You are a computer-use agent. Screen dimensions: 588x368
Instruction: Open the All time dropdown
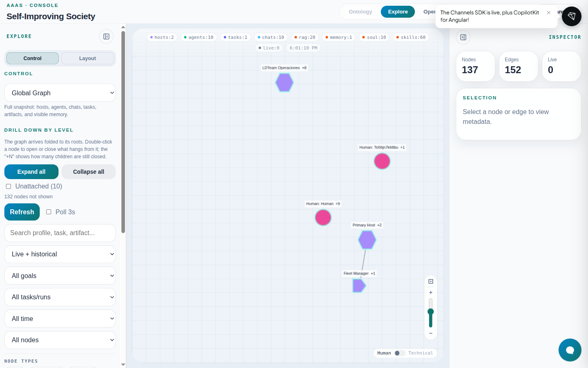60,319
